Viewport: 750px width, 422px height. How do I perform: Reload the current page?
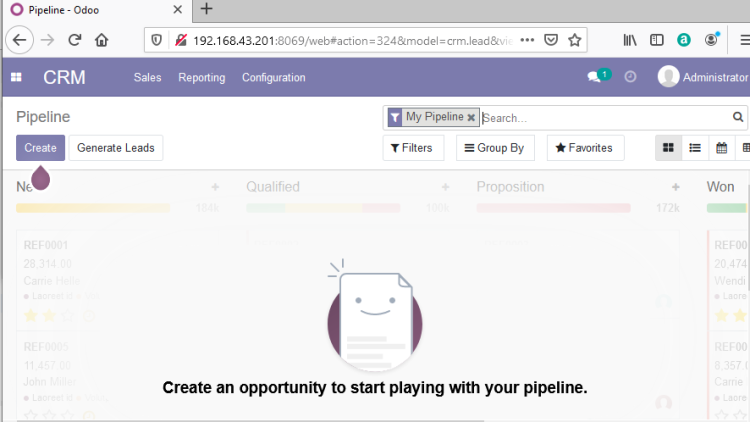(75, 40)
